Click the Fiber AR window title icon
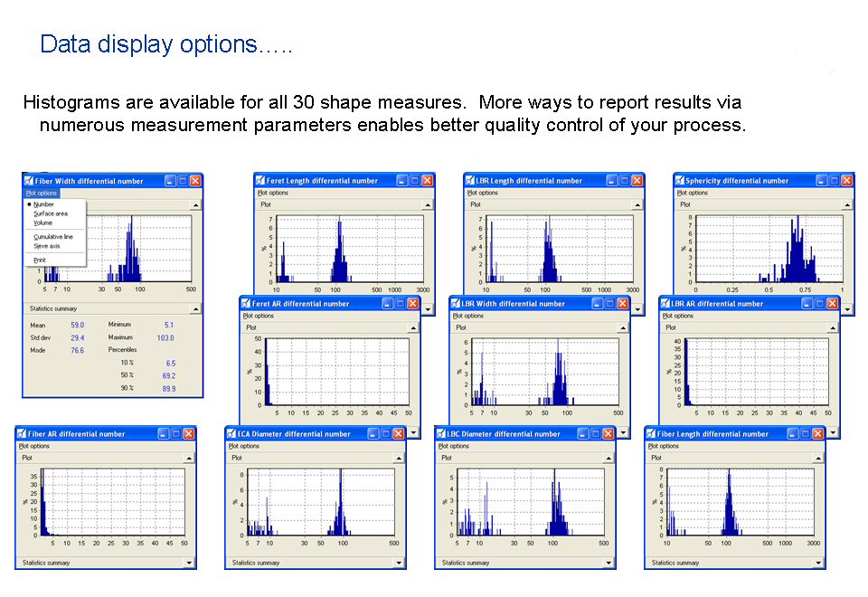The height and width of the screenshot is (597, 868). (22, 434)
